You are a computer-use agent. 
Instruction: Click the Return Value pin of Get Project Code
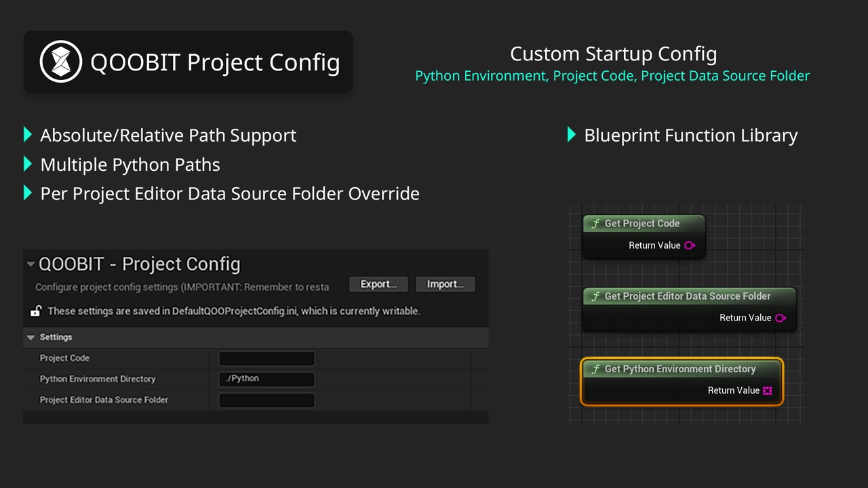(690, 245)
